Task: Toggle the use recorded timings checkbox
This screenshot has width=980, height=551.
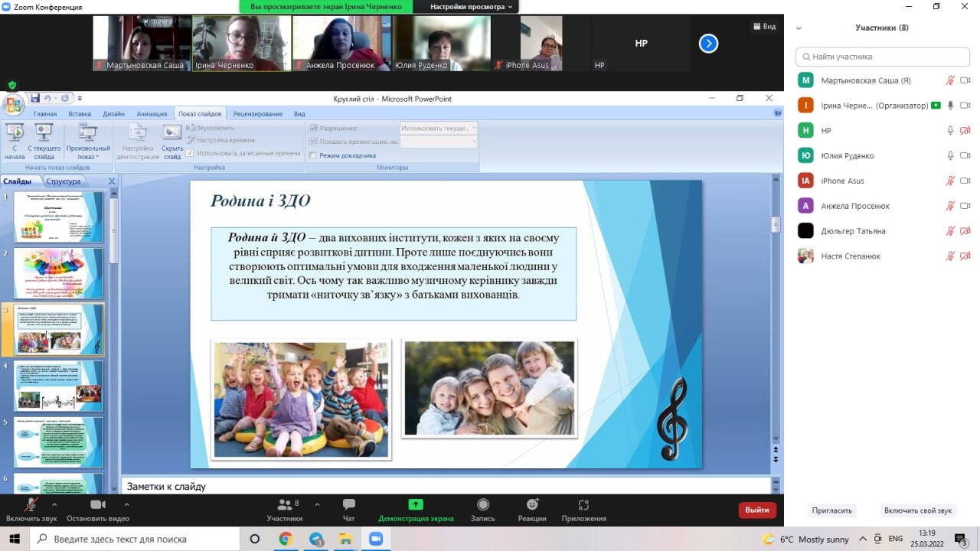Action: [191, 153]
